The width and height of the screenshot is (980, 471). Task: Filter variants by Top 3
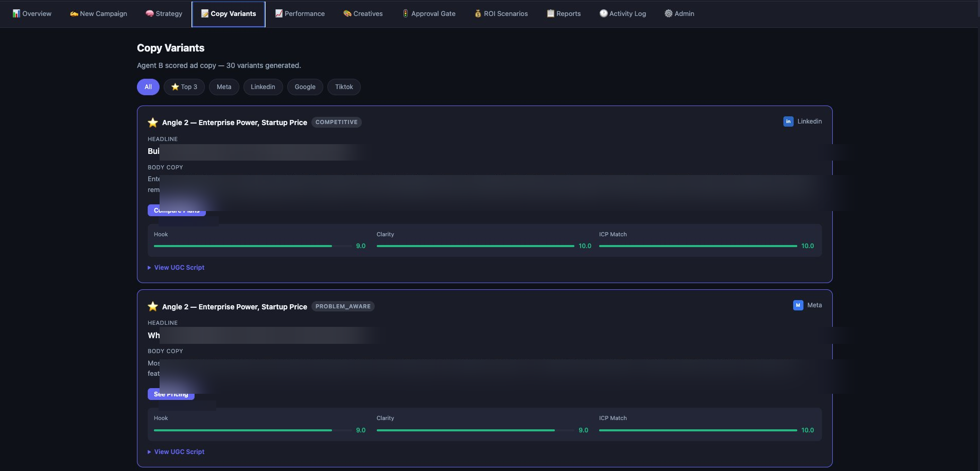pos(184,87)
